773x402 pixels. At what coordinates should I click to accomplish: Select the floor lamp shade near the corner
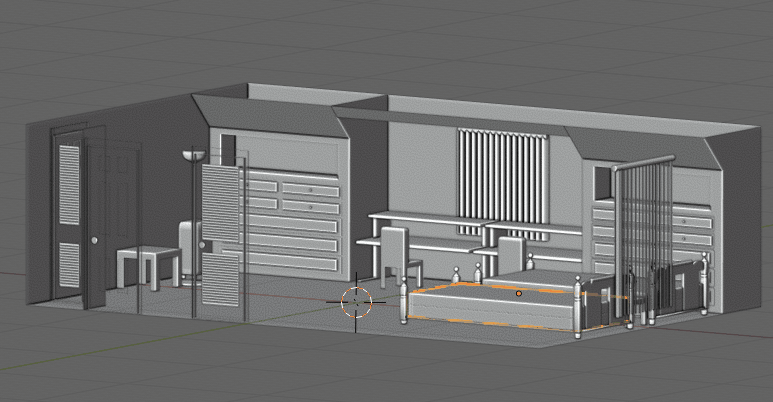[193, 155]
